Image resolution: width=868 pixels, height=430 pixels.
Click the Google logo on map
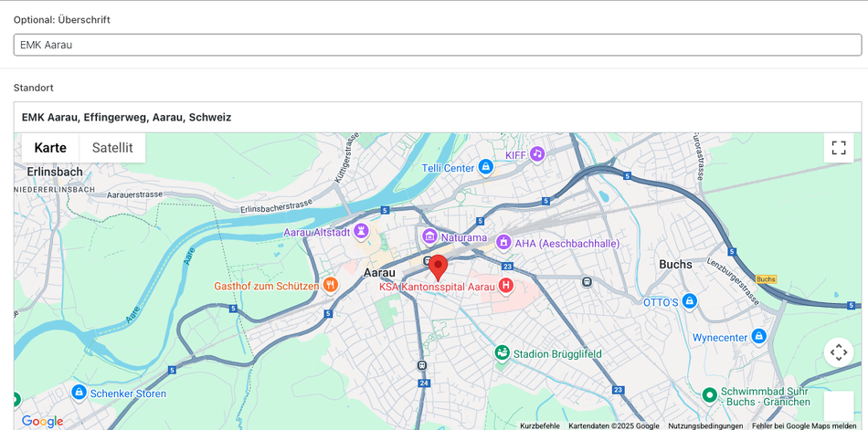pos(42,422)
